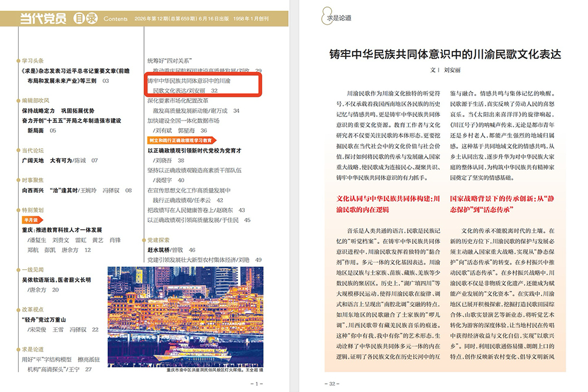
Task: Select the 编辑部吹风 section heading
Action: 35,100
